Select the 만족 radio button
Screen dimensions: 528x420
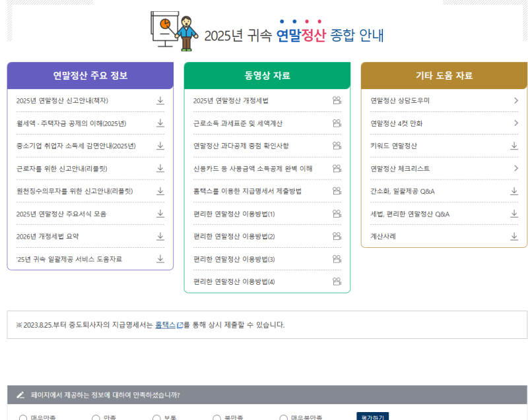[x=96, y=418]
